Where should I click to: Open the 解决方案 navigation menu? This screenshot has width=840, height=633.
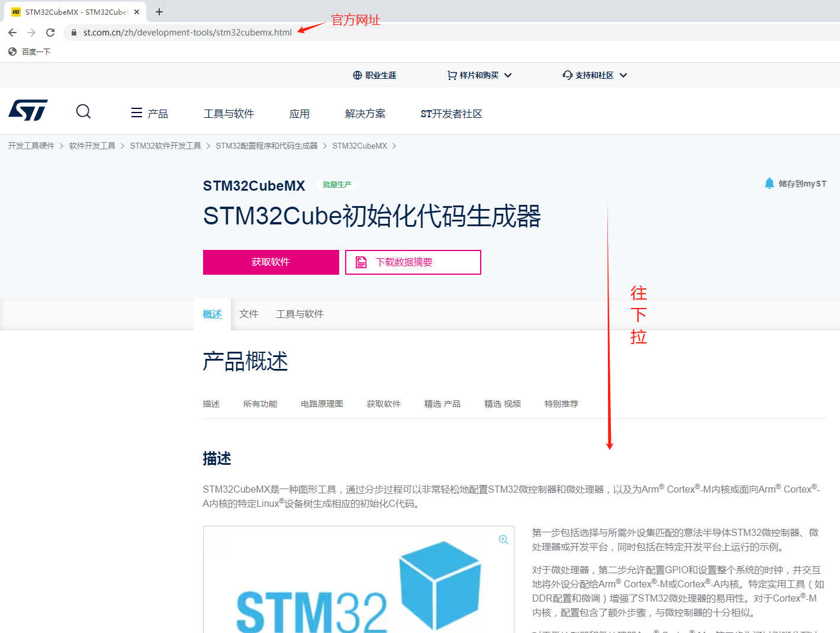(x=365, y=114)
